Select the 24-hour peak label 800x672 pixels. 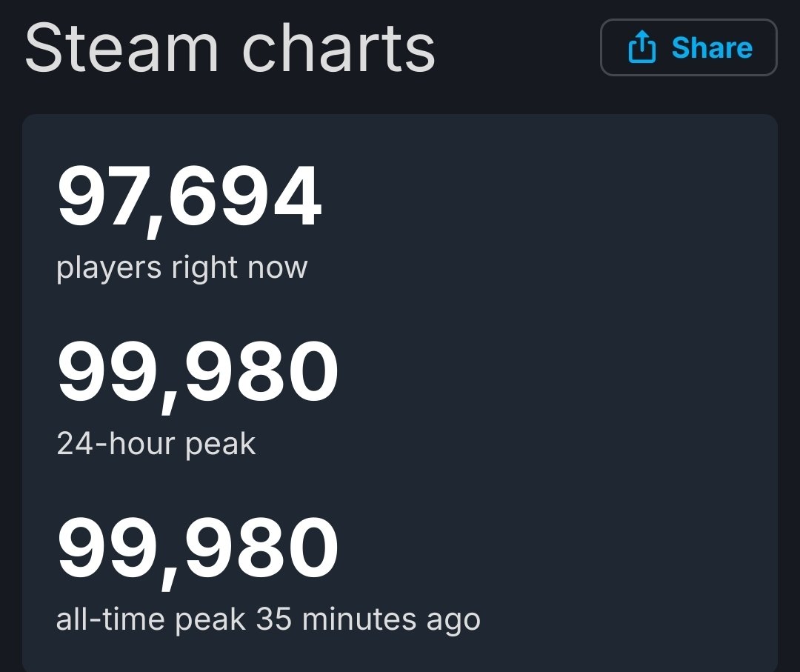pos(156,445)
